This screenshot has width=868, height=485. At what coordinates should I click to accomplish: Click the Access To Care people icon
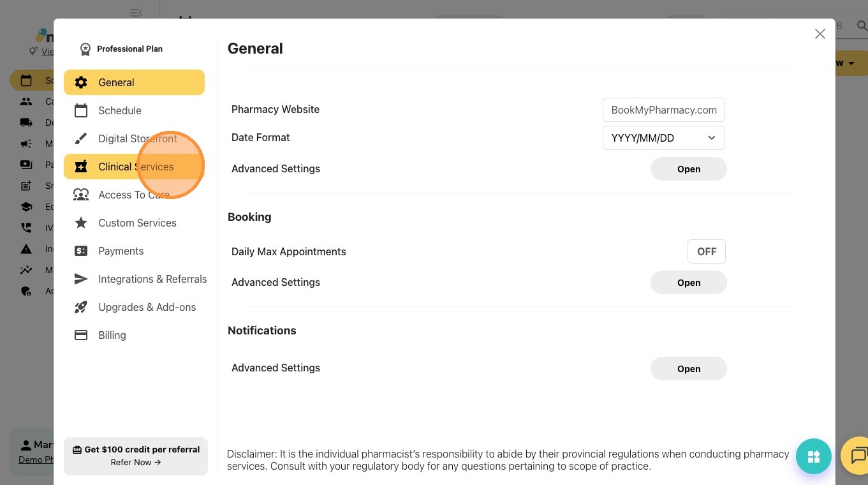81,195
